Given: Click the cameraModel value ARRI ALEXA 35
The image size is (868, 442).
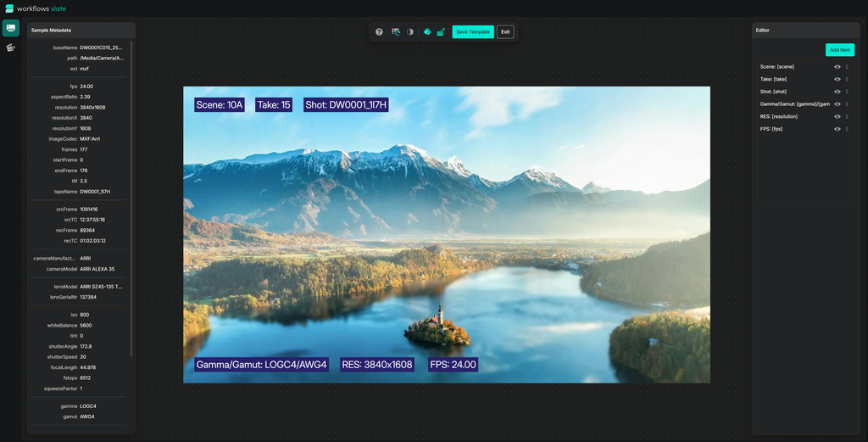Looking at the screenshot, I should point(97,269).
